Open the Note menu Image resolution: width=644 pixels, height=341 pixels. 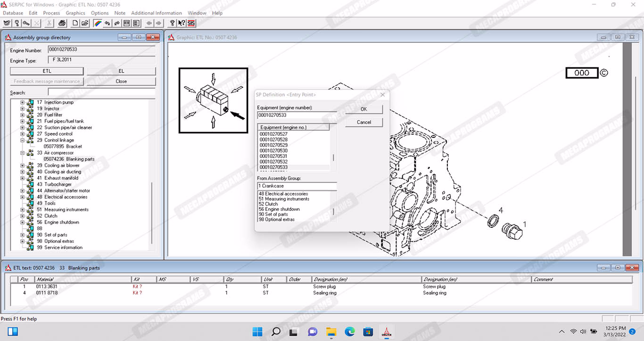tap(120, 13)
